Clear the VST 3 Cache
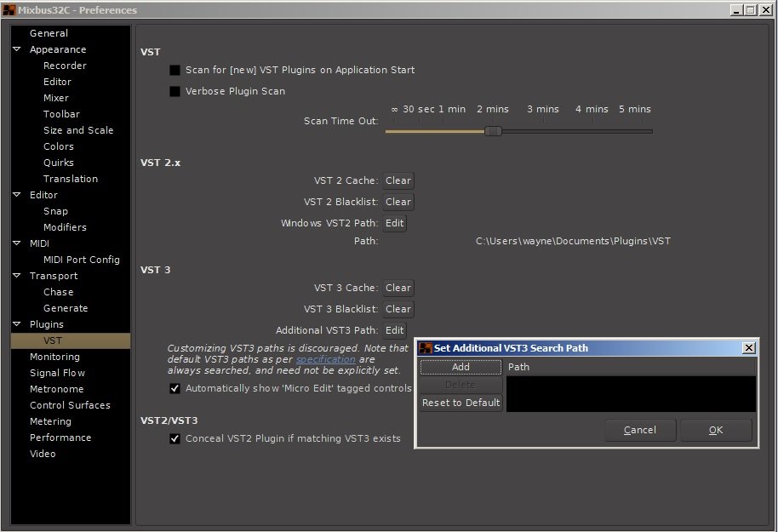 click(x=398, y=288)
